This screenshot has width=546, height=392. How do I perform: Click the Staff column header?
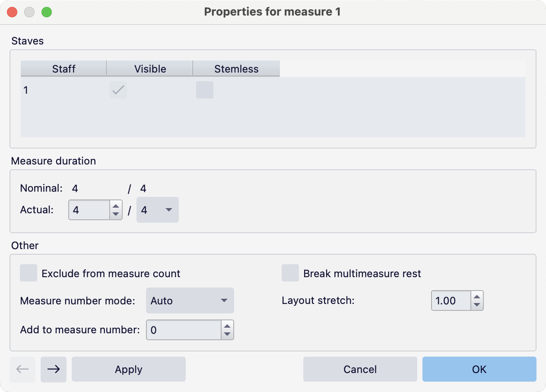[63, 69]
